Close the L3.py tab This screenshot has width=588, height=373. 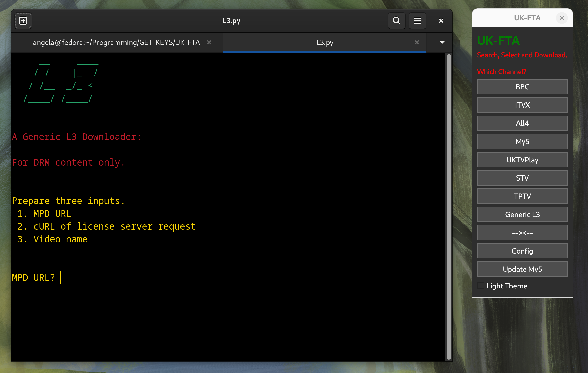[417, 42]
